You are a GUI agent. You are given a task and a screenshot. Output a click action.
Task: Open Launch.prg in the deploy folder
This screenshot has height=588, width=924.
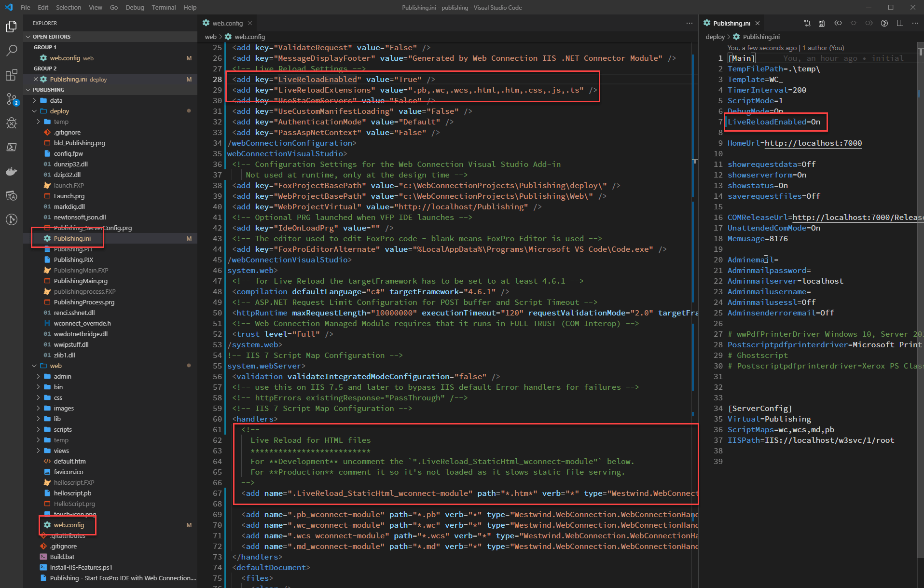[x=69, y=196]
